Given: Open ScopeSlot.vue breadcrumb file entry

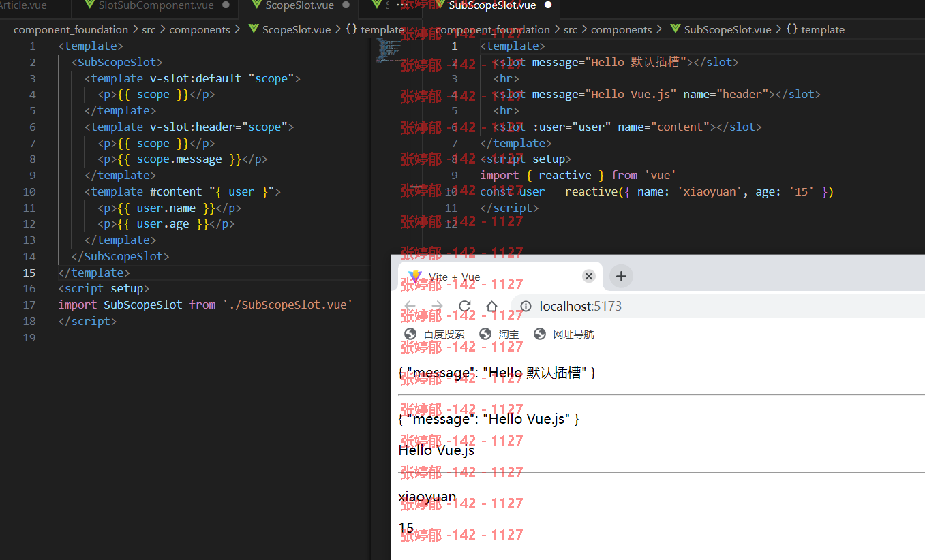Looking at the screenshot, I should 290,29.
